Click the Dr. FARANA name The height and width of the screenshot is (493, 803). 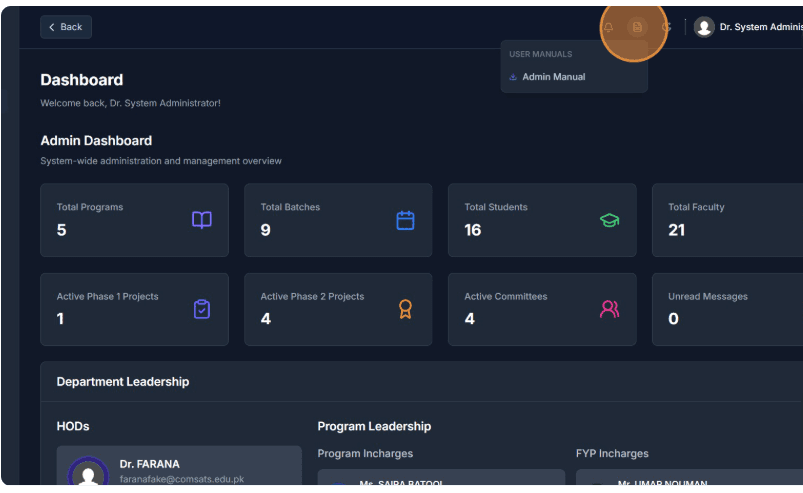[x=150, y=464]
